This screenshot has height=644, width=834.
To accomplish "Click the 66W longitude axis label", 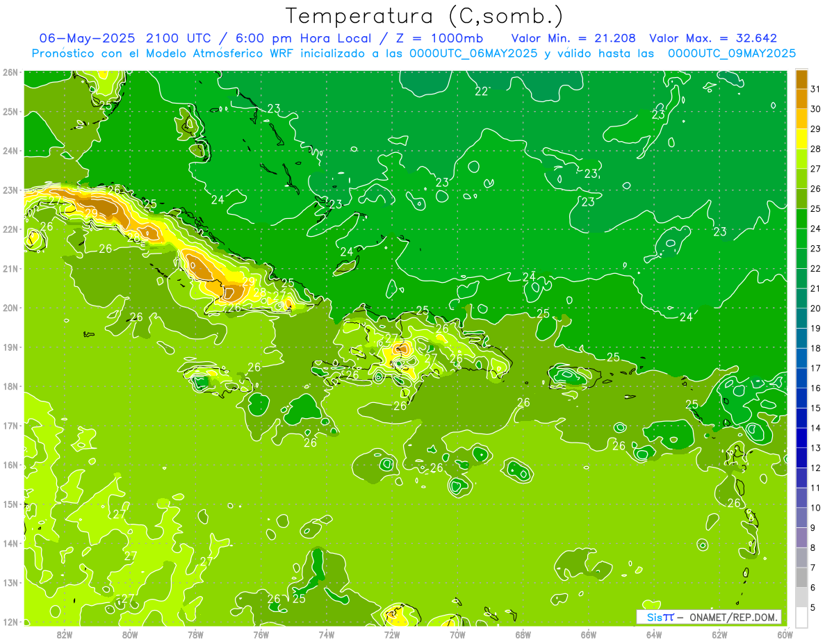I will (x=588, y=634).
